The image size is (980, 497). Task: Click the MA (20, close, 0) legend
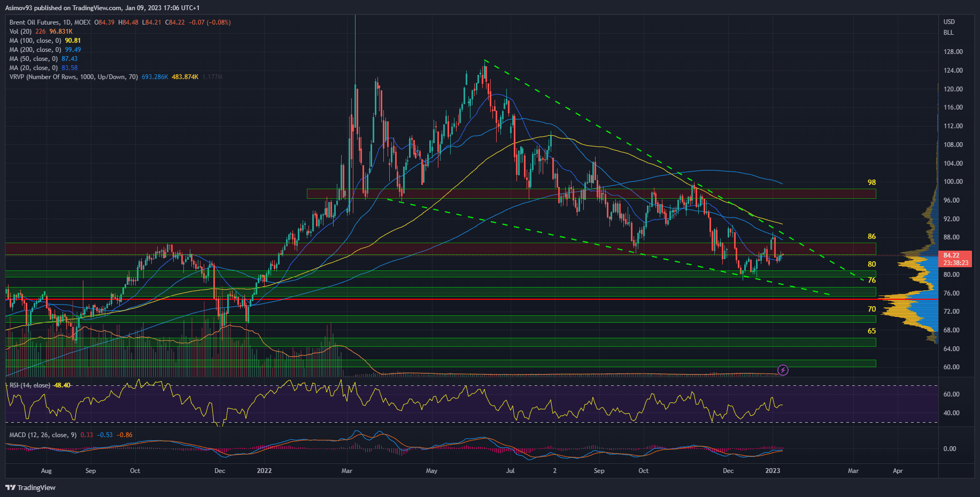[x=34, y=68]
